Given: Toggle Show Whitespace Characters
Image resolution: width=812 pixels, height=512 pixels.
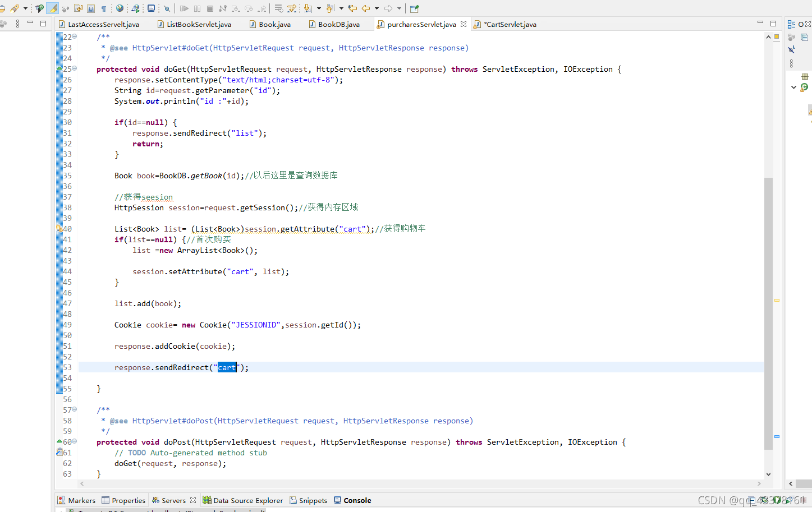Looking at the screenshot, I should [x=103, y=8].
